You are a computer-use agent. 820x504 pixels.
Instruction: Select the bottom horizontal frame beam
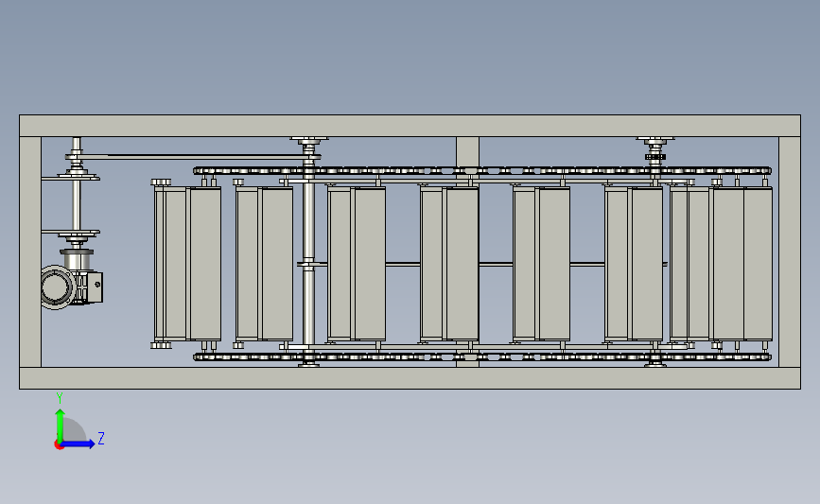pos(410,378)
